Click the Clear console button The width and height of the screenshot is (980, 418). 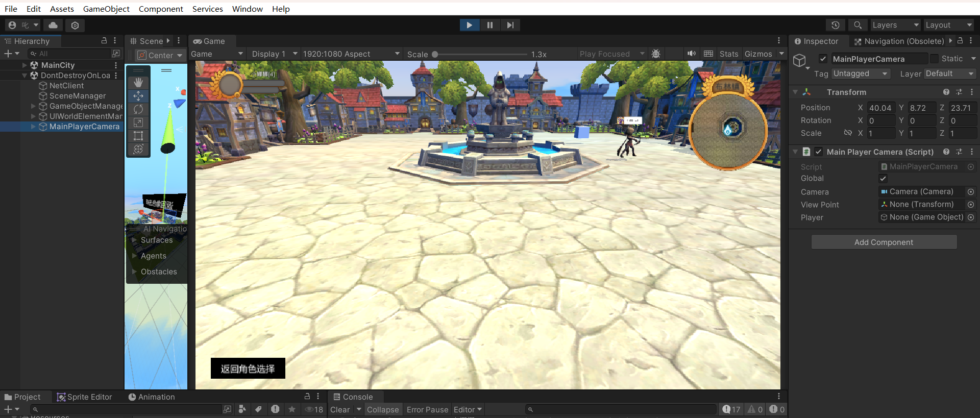pos(340,409)
